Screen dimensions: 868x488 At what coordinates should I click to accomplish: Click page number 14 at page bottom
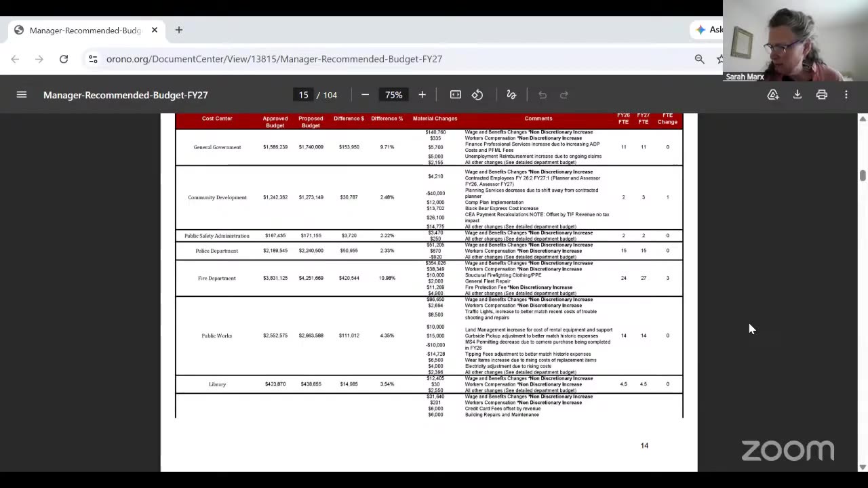click(x=644, y=445)
